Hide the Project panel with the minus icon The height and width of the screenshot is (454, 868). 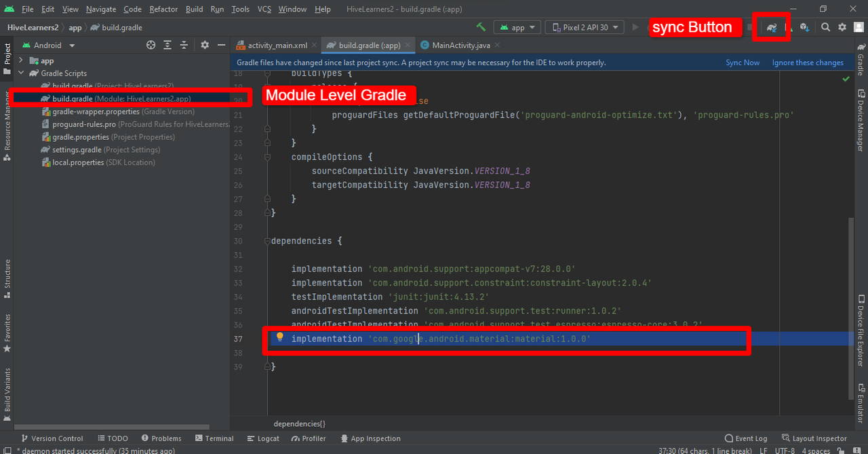[221, 45]
